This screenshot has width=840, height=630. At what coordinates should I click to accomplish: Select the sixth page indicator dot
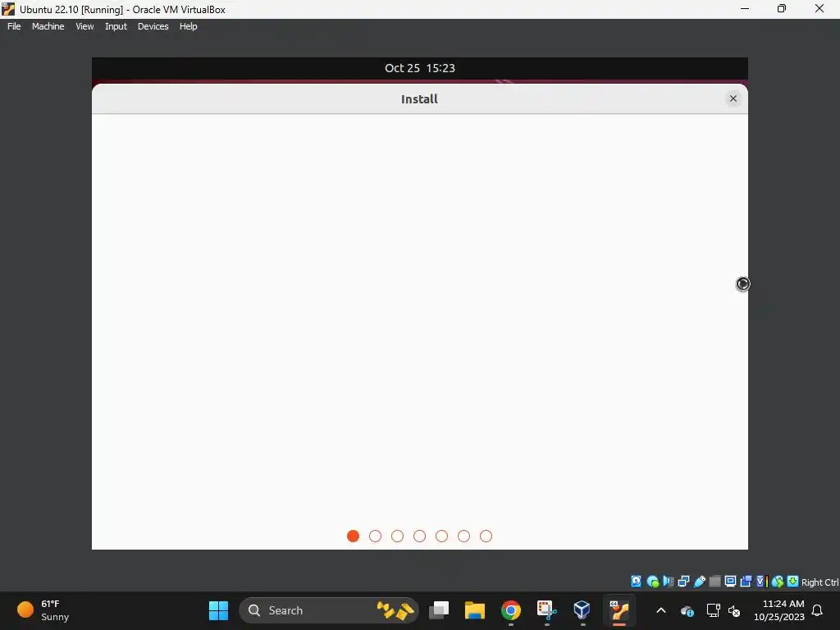click(x=464, y=536)
